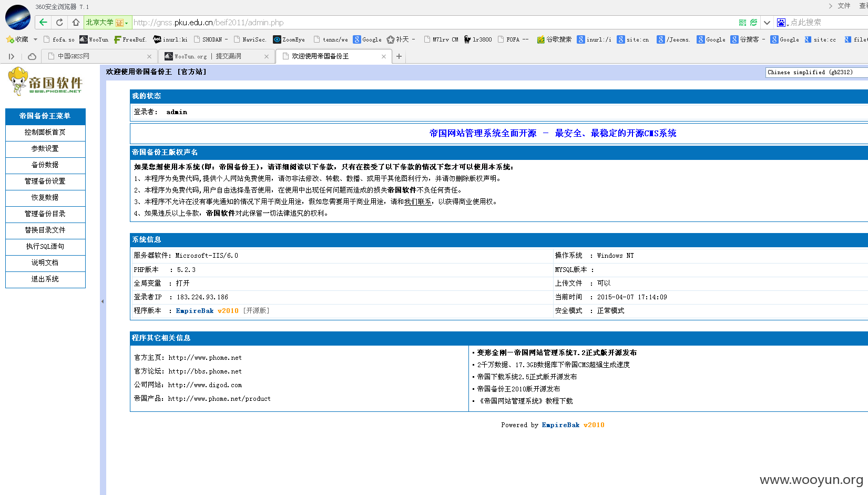Open the 《帝国网站管理系统》教程下载 link
The width and height of the screenshot is (868, 495).
coord(525,401)
